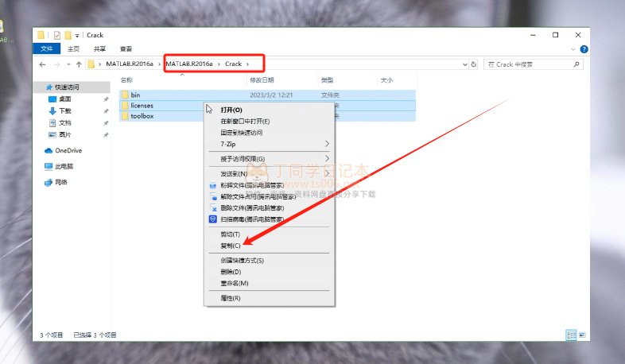625x364 pixels.
Task: Click the Crack search input field
Action: (533, 64)
